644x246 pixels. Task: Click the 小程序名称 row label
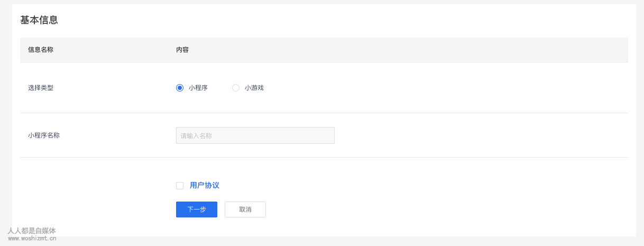[44, 135]
